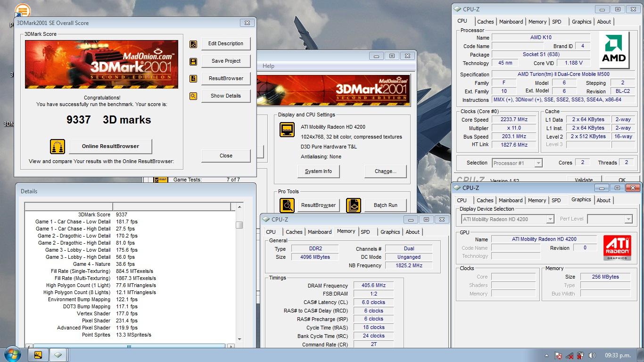The height and width of the screenshot is (362, 644).
Task: Click the icon beside Edit Description
Action: 193,44
